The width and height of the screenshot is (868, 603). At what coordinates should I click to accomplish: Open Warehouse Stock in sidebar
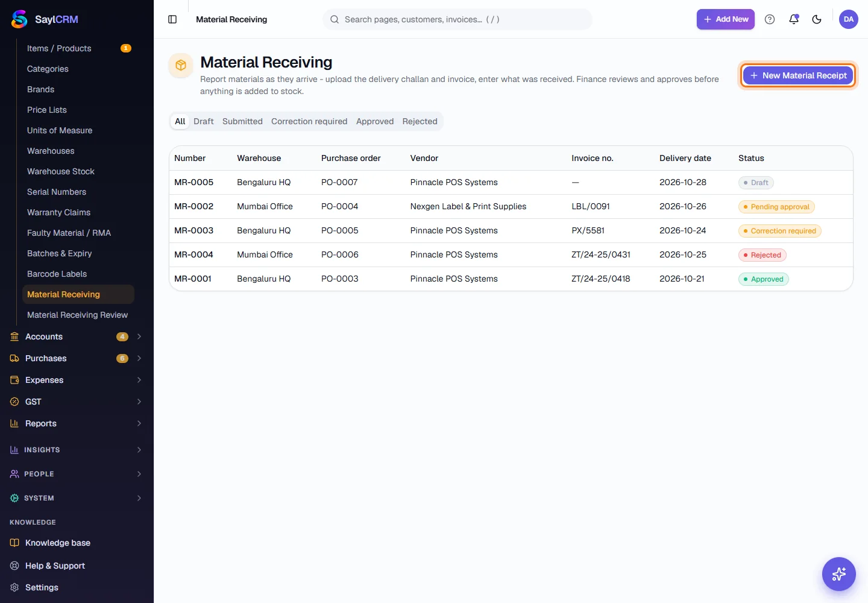[x=61, y=171]
